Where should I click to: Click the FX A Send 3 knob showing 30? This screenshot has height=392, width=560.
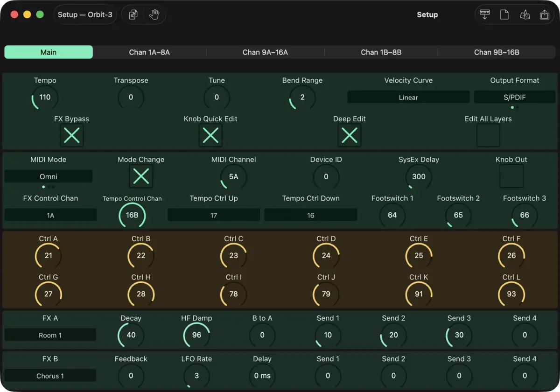point(459,335)
